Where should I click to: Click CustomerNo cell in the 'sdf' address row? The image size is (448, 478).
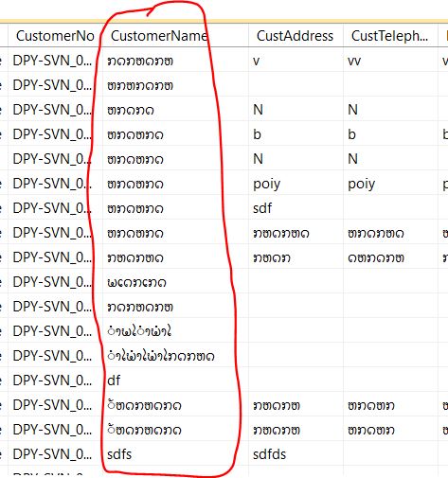[55, 208]
